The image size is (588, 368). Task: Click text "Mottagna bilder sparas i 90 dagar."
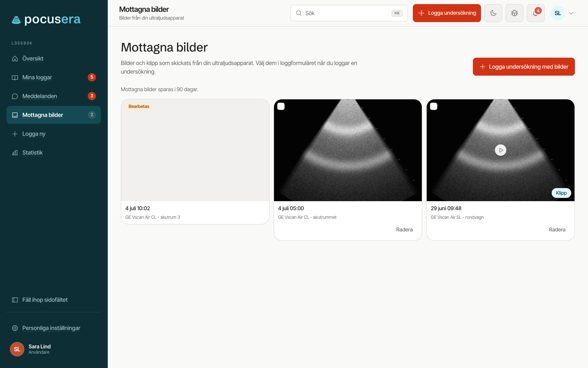click(159, 89)
